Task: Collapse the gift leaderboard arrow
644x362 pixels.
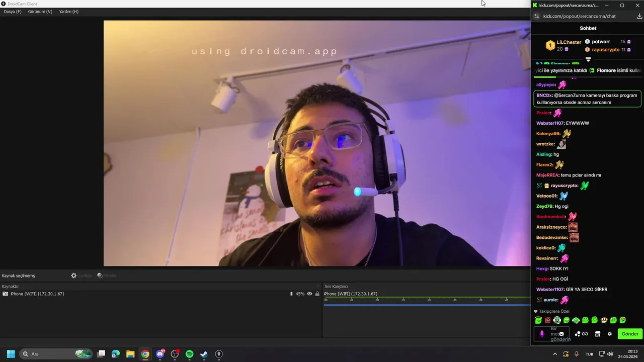Action: click(588, 59)
